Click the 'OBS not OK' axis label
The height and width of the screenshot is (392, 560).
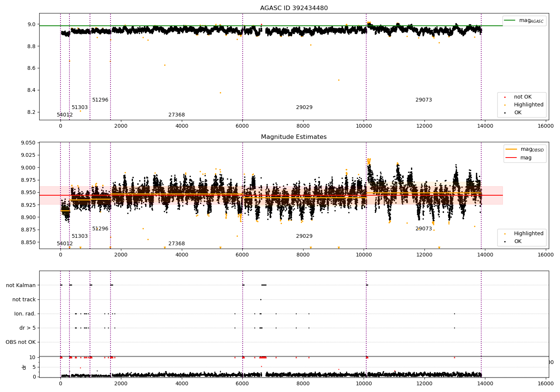pyautogui.click(x=21, y=342)
